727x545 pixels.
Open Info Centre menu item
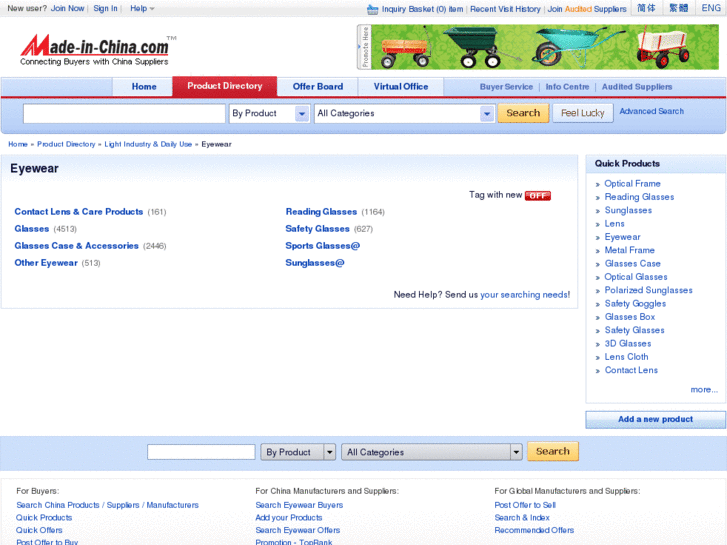(x=567, y=87)
